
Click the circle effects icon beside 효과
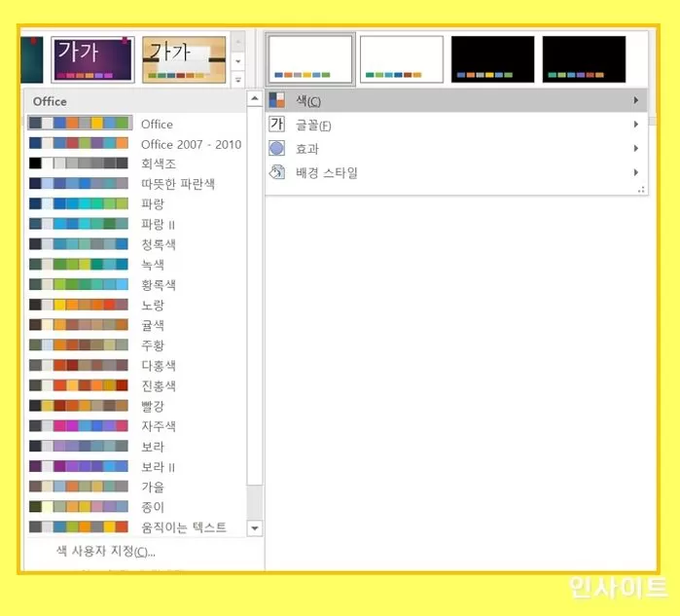(x=276, y=148)
